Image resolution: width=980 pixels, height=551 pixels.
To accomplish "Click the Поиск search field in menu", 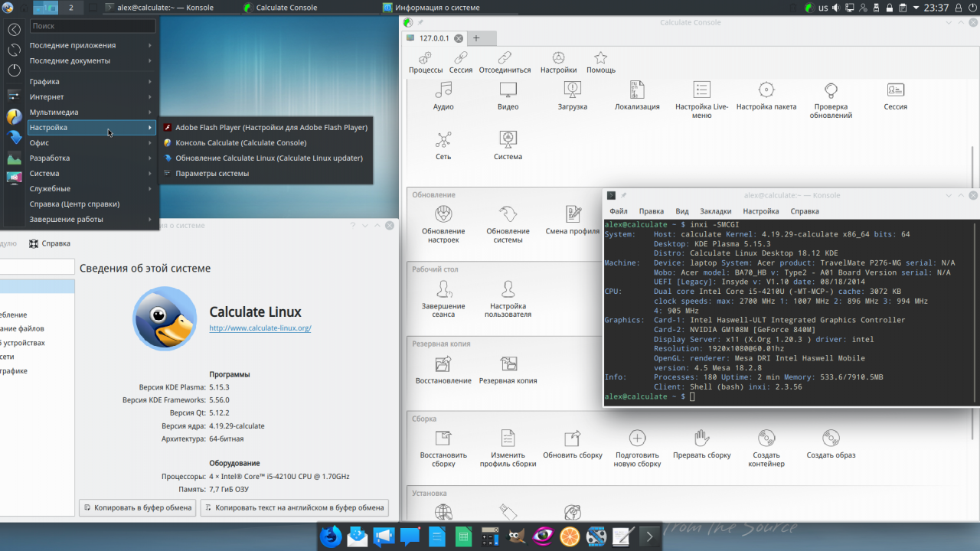I will click(x=93, y=26).
